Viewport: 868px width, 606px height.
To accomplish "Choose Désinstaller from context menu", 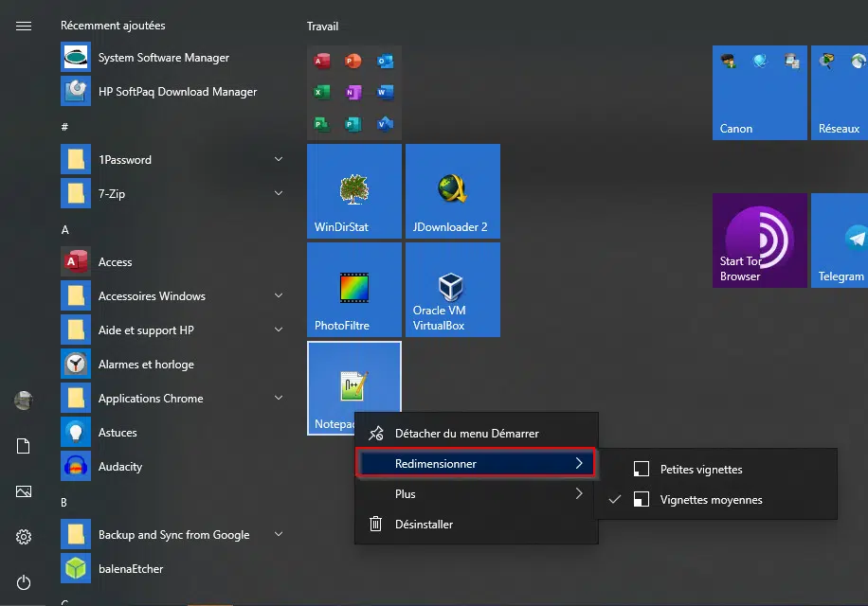I will pos(476,525).
